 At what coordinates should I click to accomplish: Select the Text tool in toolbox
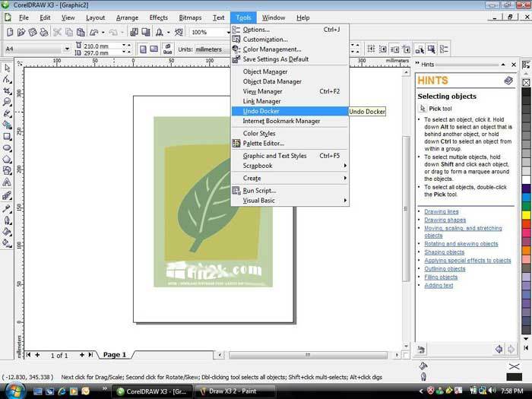7,182
